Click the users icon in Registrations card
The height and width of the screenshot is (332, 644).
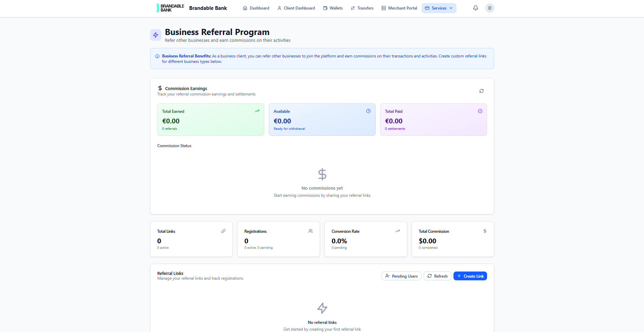point(310,231)
